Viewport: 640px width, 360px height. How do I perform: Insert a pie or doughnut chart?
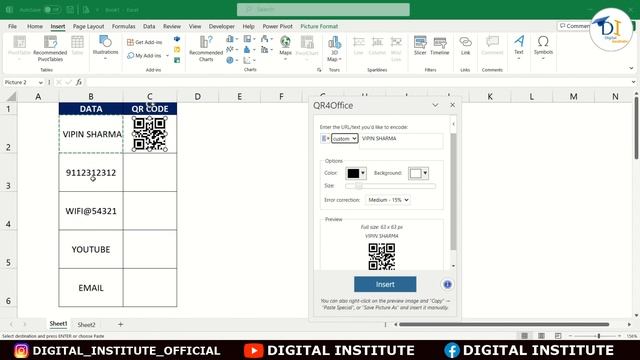coord(231,60)
